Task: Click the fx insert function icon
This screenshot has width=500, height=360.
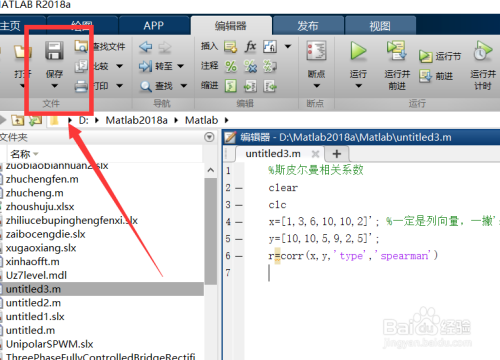Action: (250, 46)
